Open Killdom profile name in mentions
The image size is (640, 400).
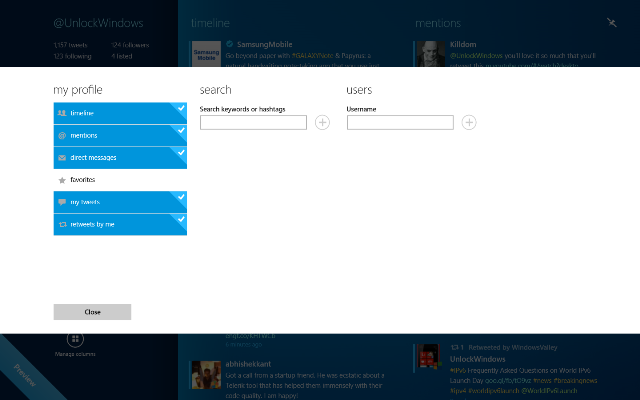(463, 44)
